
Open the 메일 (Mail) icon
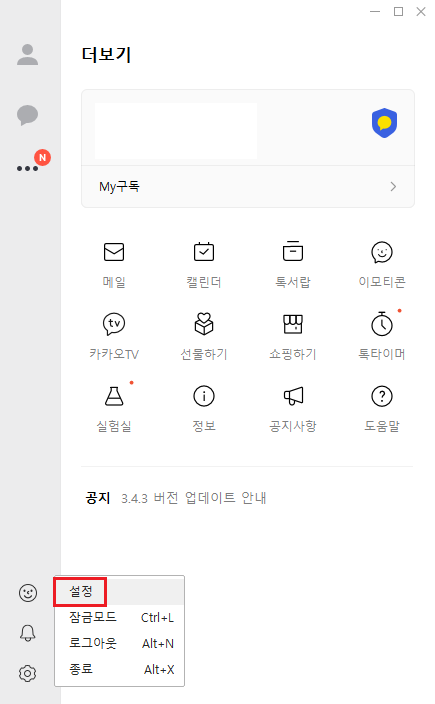pyautogui.click(x=114, y=252)
